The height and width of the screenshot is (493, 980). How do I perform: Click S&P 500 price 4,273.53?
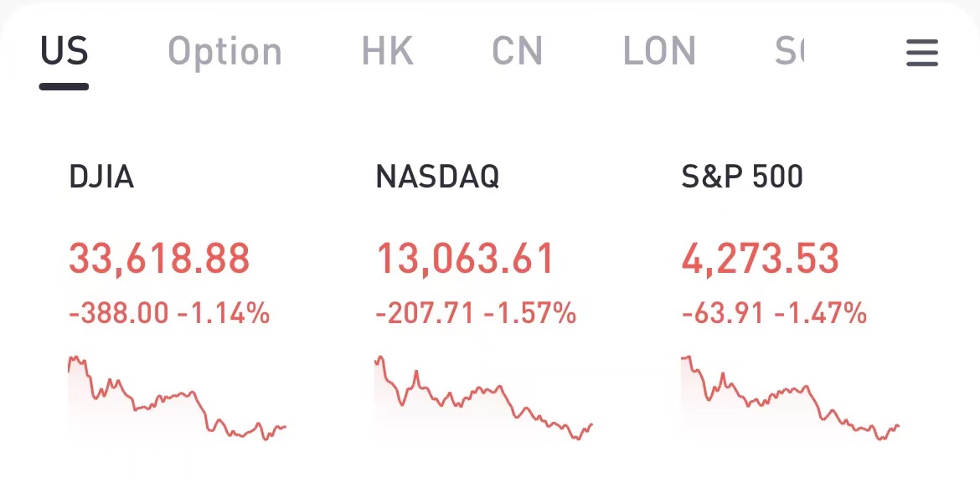pyautogui.click(x=760, y=259)
